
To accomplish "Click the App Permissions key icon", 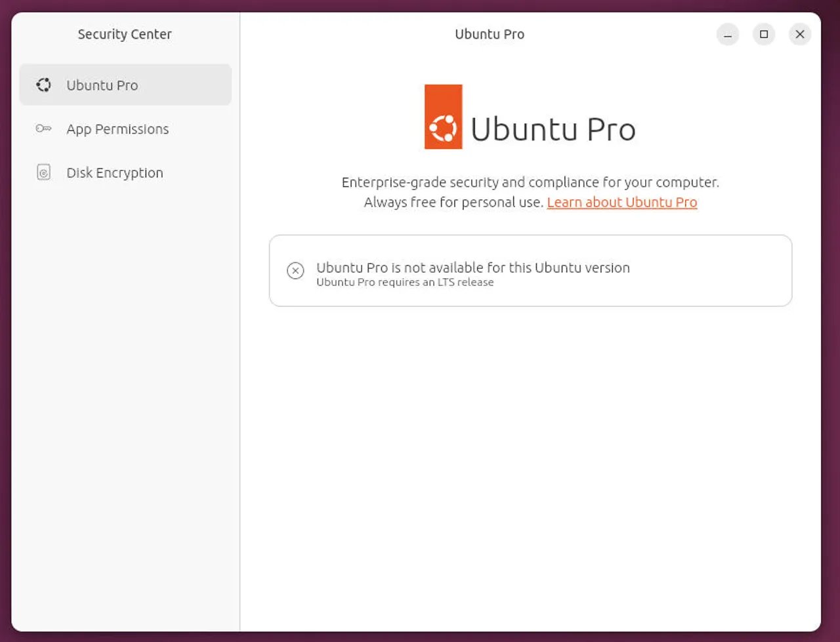I will [43, 129].
